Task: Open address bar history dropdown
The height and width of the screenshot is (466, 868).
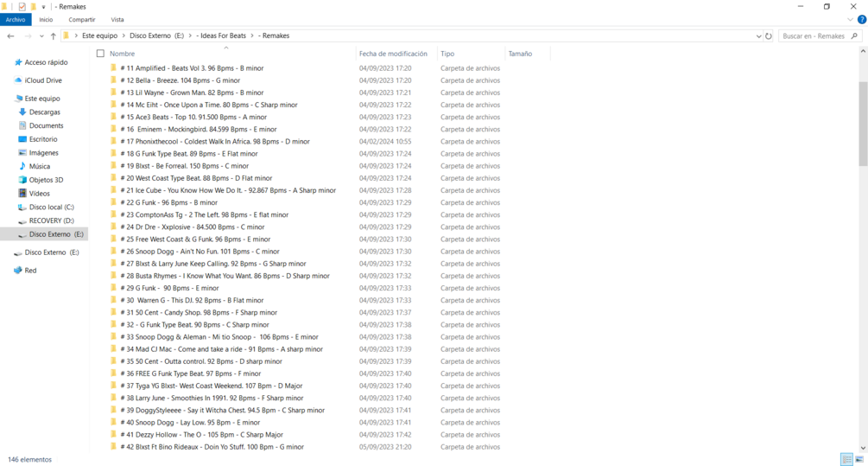Action: click(758, 36)
